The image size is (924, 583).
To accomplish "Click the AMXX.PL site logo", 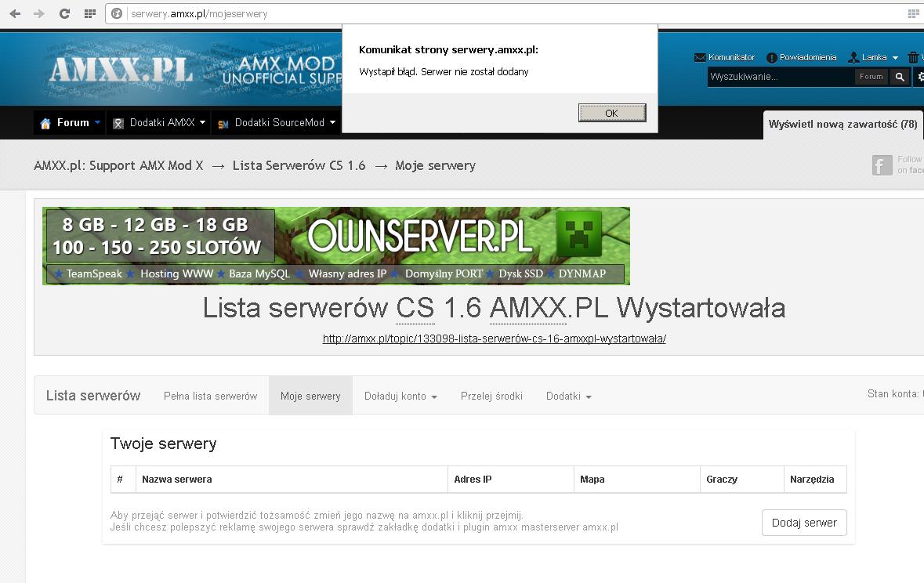I will (121, 70).
